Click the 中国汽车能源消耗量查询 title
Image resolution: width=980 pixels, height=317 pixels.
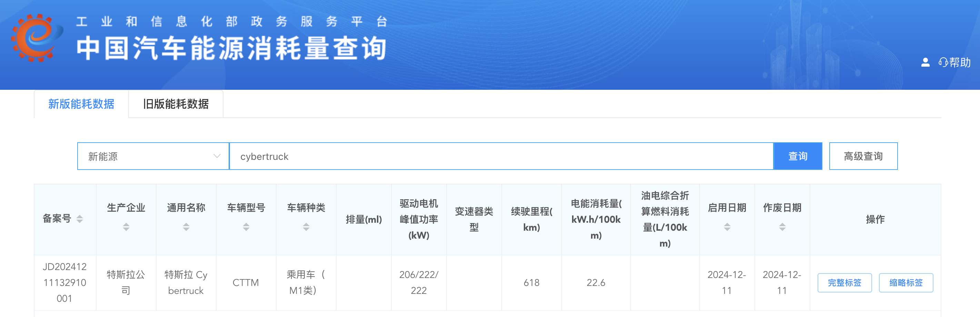[231, 48]
